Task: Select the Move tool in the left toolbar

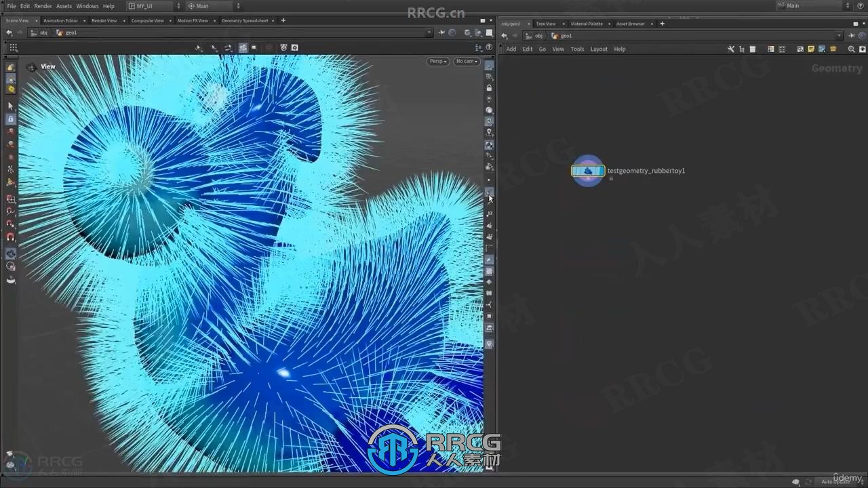Action: (10, 131)
